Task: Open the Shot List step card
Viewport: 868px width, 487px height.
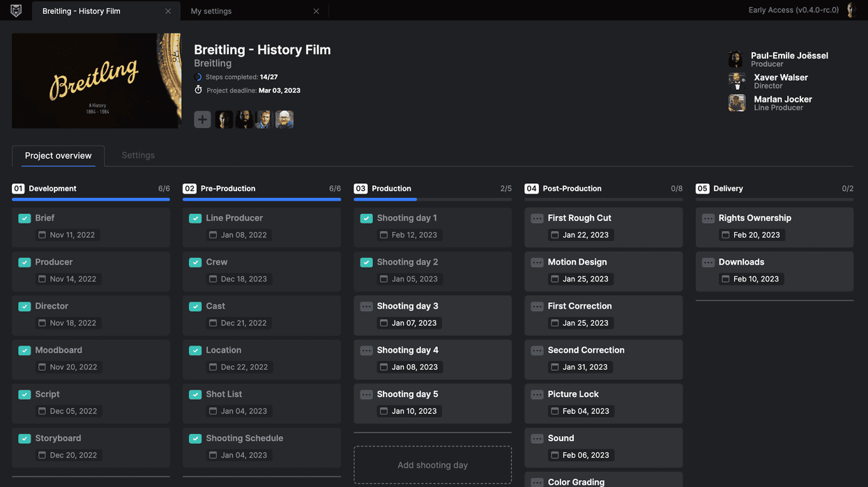Action: pyautogui.click(x=261, y=403)
